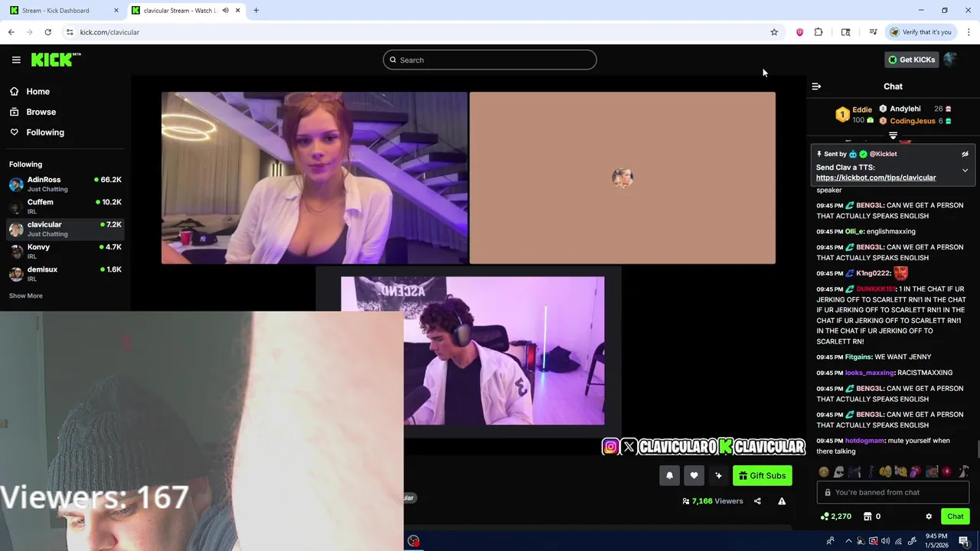Open the Extensions puzzle icon
Screen dimensions: 980x551
coord(818,32)
